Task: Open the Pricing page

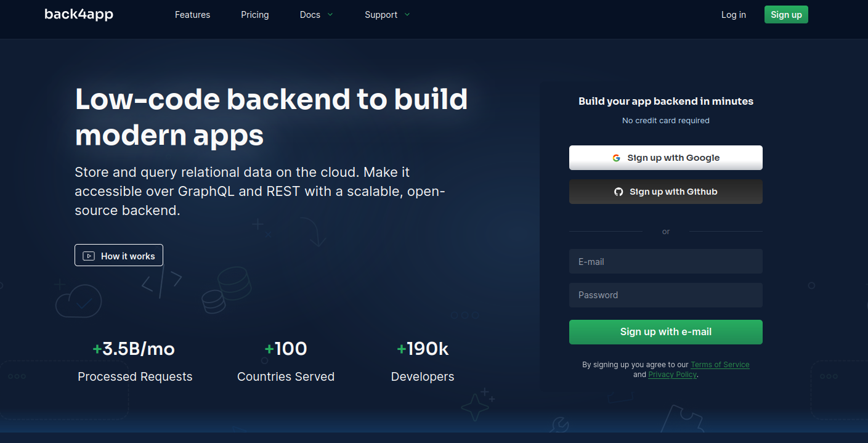Action: [x=255, y=14]
